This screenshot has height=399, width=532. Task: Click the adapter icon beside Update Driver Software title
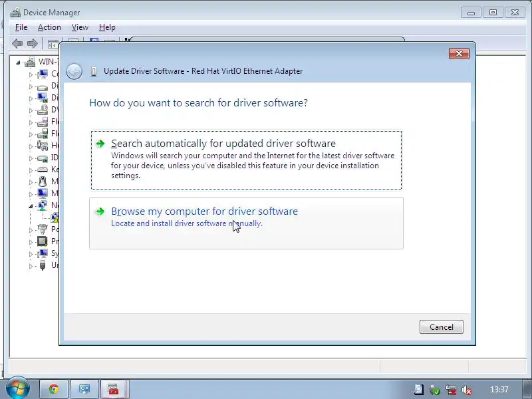tap(94, 71)
